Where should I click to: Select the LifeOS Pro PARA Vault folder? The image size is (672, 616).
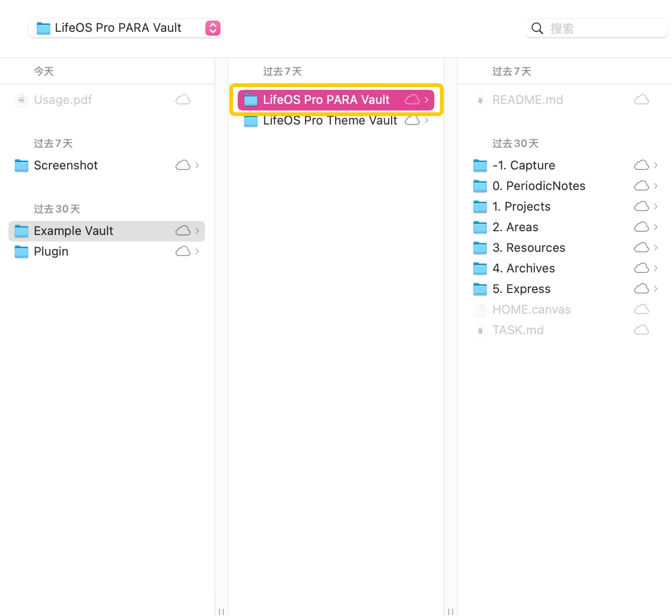[326, 100]
